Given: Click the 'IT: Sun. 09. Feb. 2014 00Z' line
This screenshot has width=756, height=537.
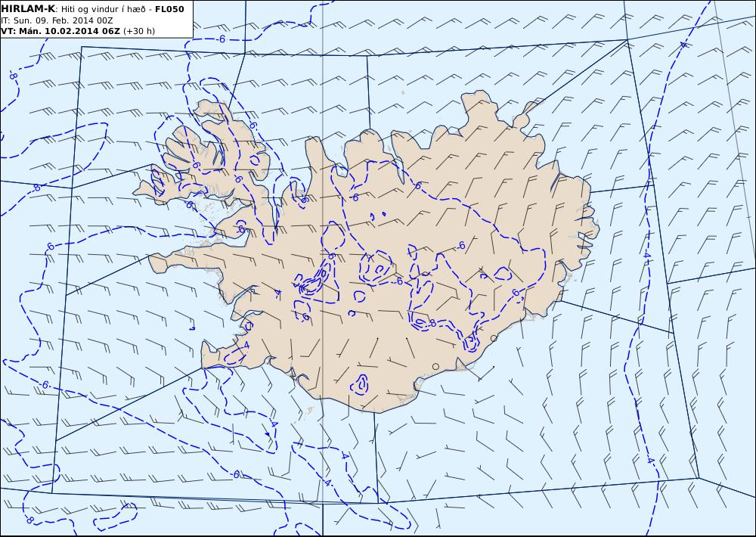Looking at the screenshot, I should [x=57, y=20].
